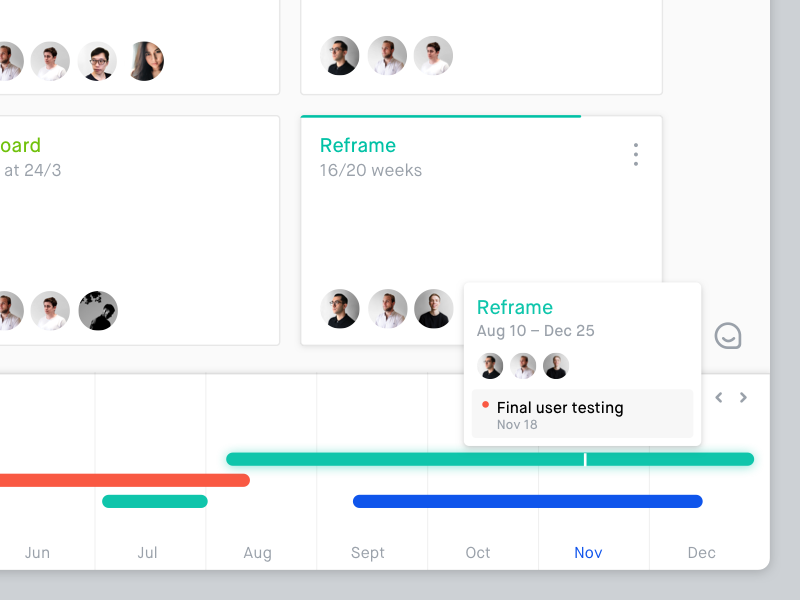Viewport: 800px width, 600px height.
Task: Click the Reframe title in popup
Action: tap(514, 307)
